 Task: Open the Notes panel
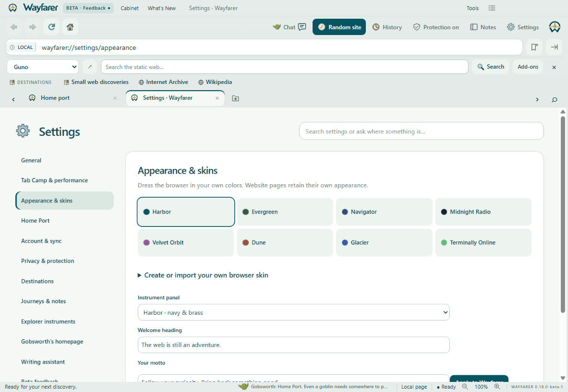pyautogui.click(x=483, y=27)
